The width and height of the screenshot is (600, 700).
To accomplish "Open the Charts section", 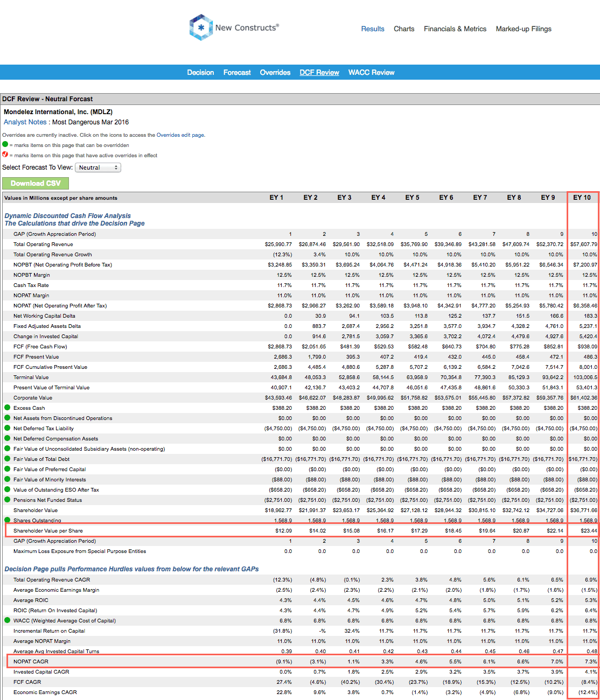I will point(404,29).
